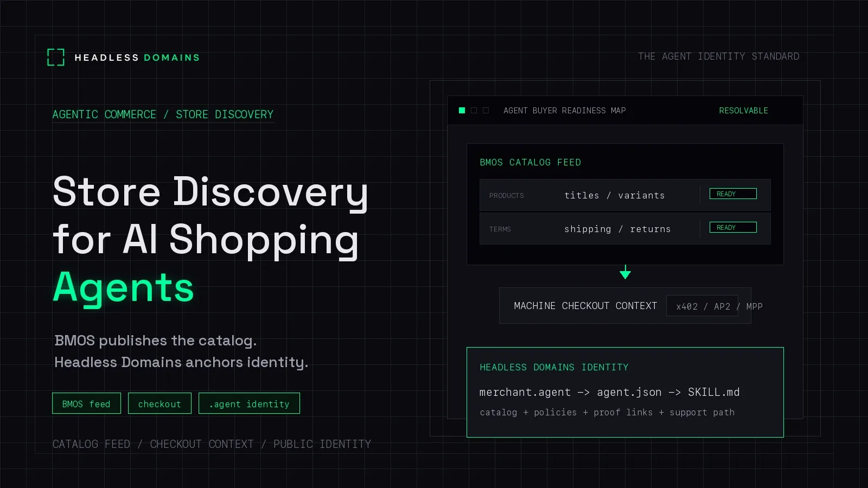This screenshot has height=488, width=868.
Task: Click 'BMOS publishes the catalog.' text
Action: [x=156, y=341]
